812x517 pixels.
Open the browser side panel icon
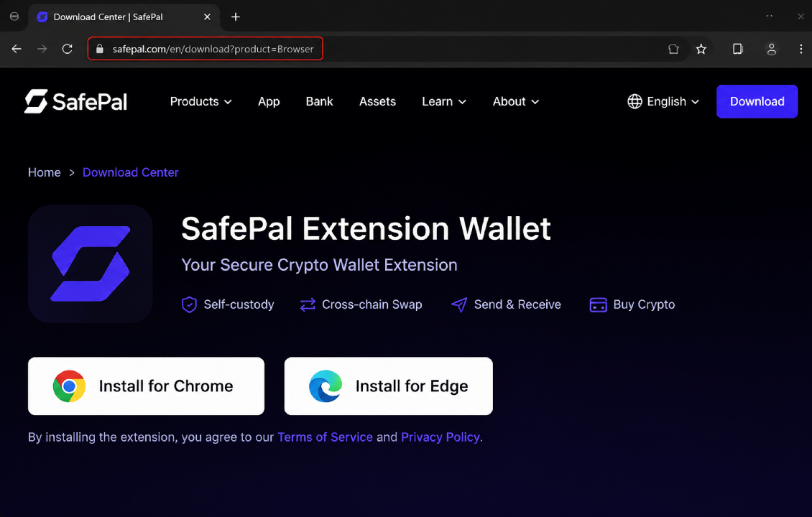click(x=738, y=49)
